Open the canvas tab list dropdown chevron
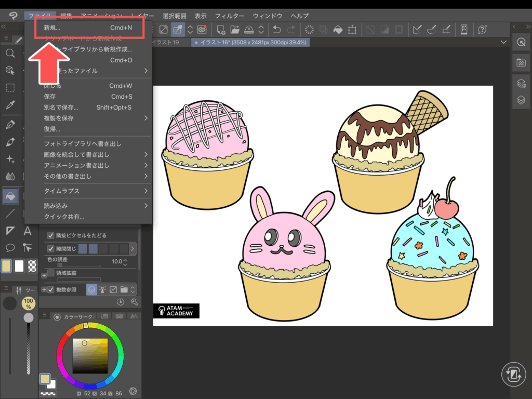 coord(502,42)
